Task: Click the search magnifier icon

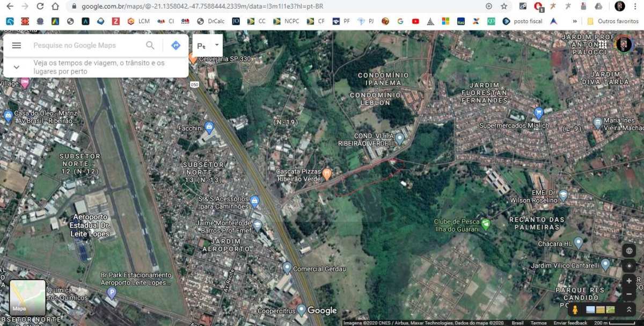Action: pyautogui.click(x=150, y=45)
